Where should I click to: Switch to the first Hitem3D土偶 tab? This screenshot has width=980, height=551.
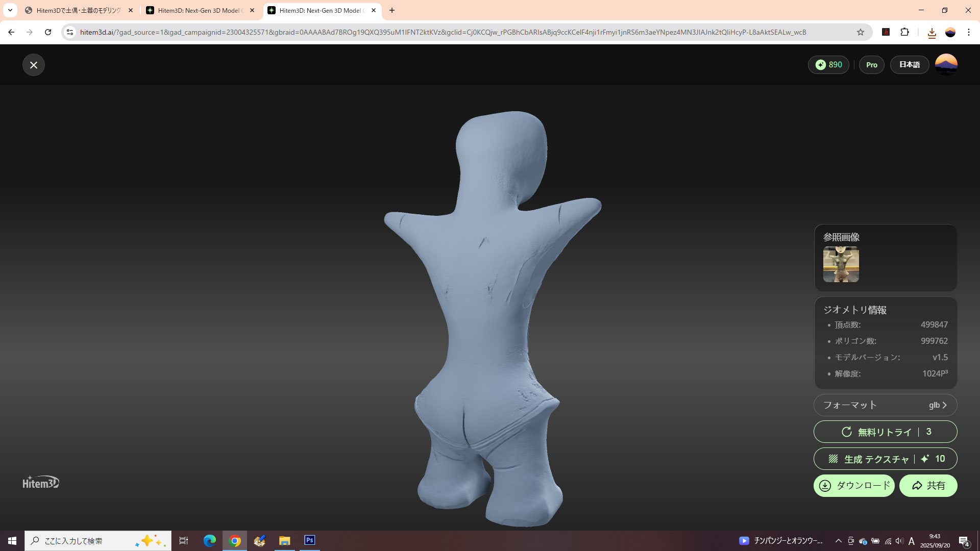78,10
